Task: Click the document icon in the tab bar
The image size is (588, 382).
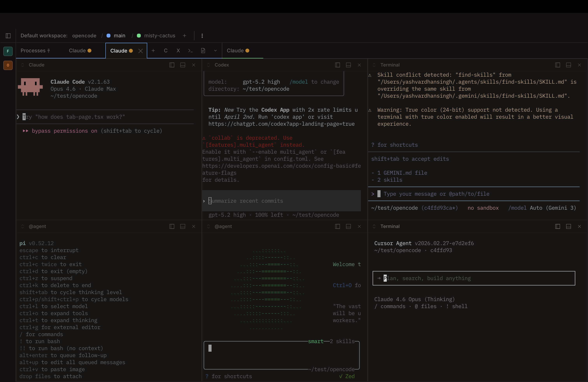Action: 203,51
